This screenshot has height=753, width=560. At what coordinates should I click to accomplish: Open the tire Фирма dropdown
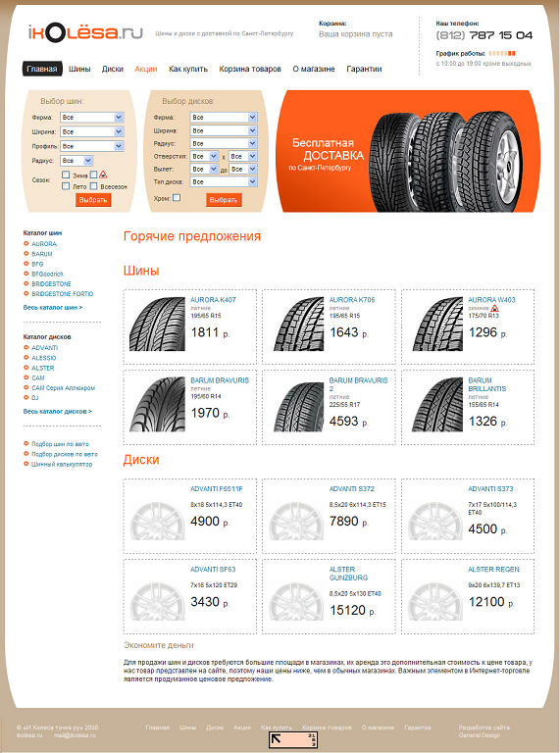coord(92,118)
